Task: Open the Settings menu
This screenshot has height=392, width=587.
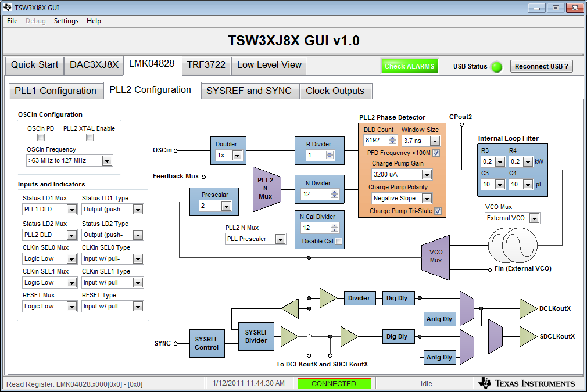Action: 66,21
